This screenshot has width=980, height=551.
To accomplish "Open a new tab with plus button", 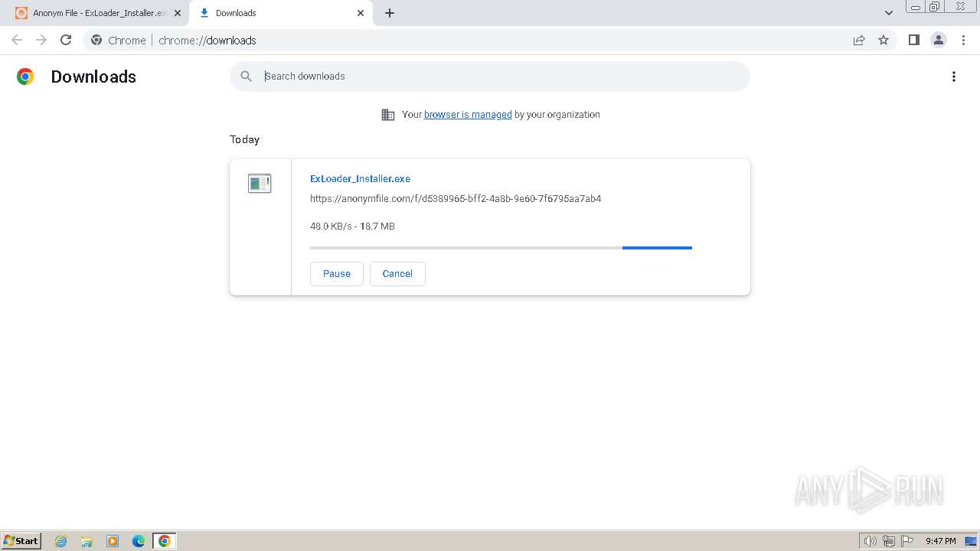I will coord(390,13).
